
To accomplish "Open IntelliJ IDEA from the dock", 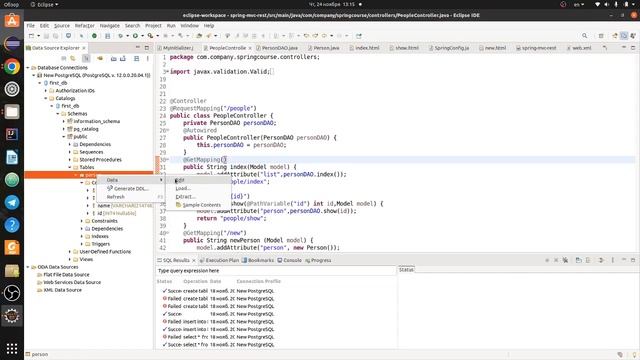I will [12, 134].
